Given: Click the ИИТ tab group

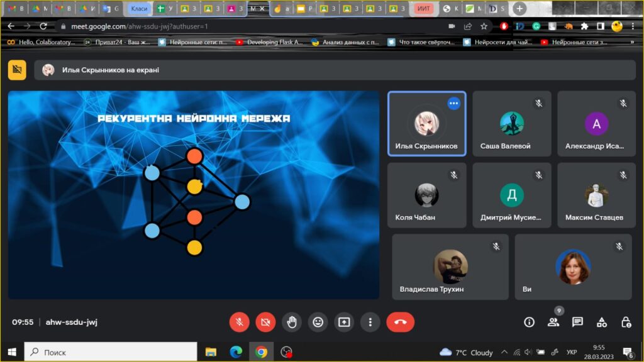Looking at the screenshot, I should click(424, 9).
